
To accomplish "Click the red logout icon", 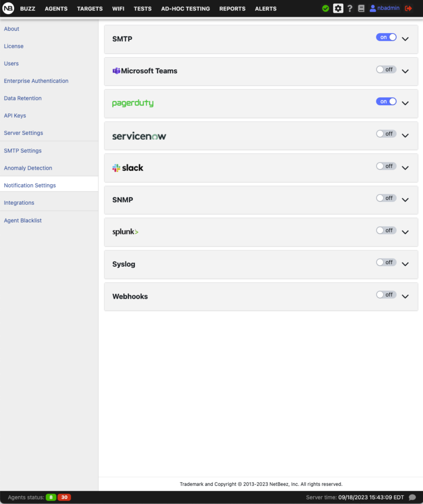I will 407,8.
